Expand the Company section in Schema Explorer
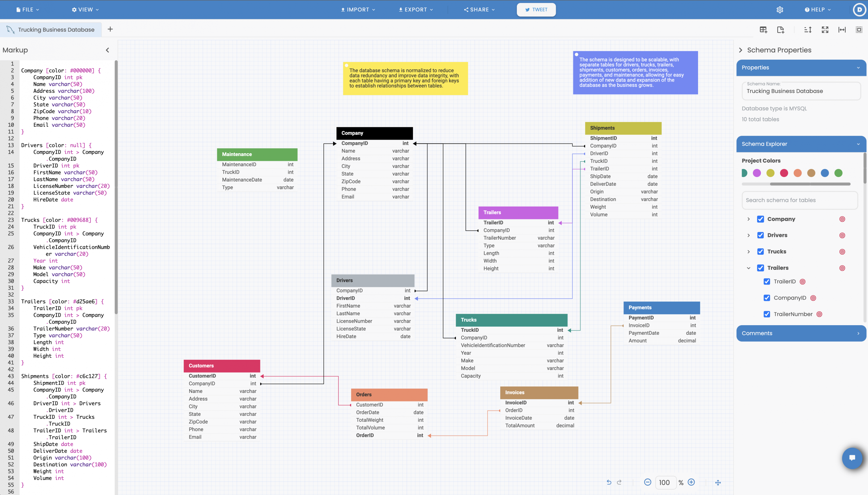 tap(748, 219)
